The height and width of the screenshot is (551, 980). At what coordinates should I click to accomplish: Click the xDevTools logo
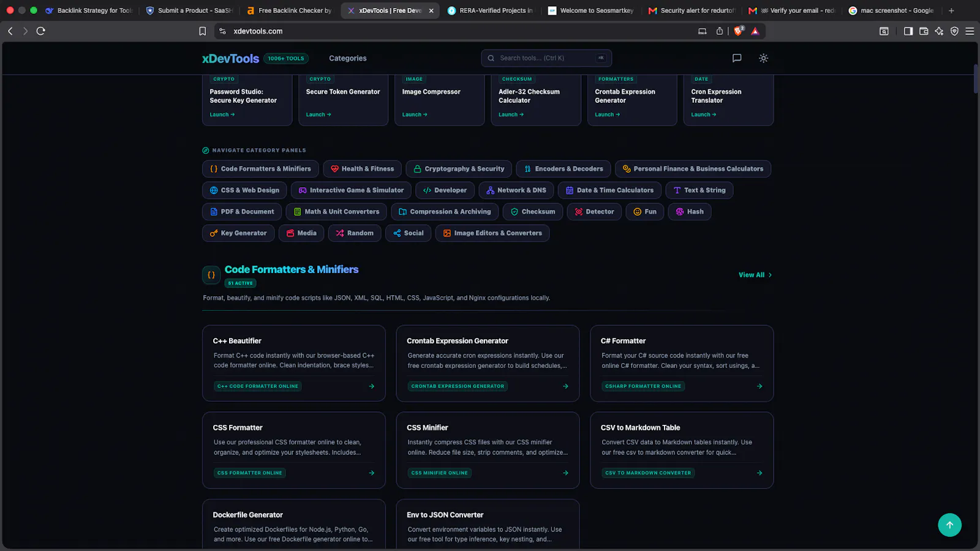click(x=231, y=58)
